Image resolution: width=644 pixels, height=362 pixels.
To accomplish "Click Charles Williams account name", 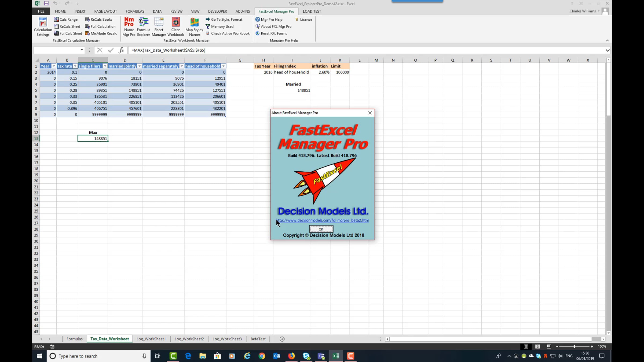I will click(x=583, y=11).
